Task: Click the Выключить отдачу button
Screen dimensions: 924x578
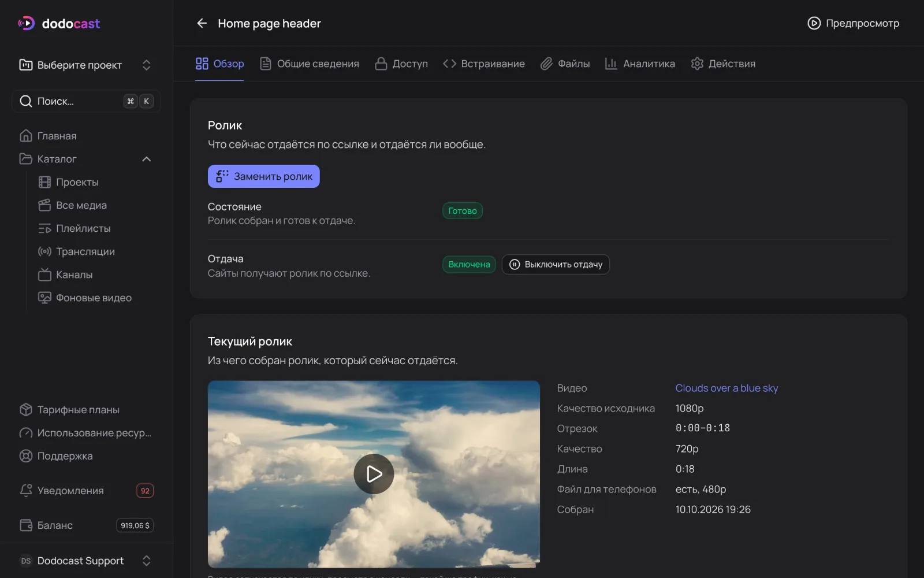Action: pyautogui.click(x=556, y=264)
